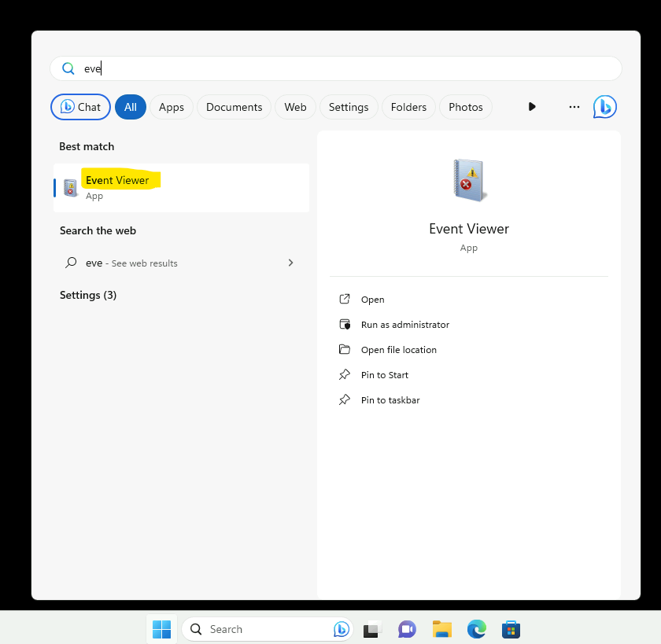Click the Event Viewer title in details pane

pos(469,229)
